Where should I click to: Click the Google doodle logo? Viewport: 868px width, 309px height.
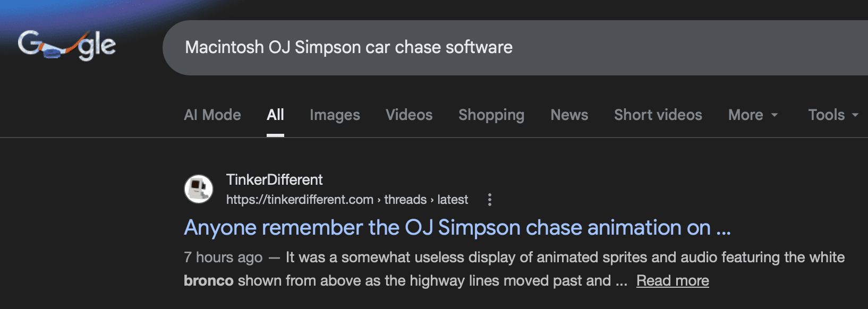pos(67,46)
